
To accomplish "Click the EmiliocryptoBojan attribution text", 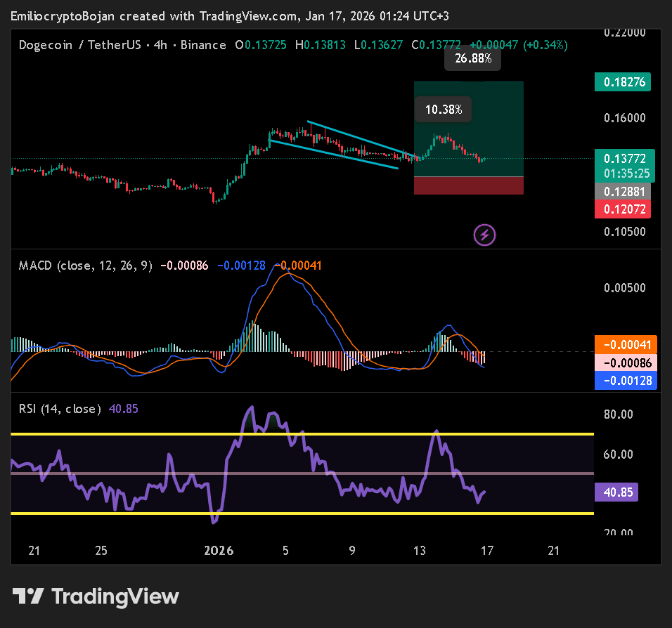I will pos(63,16).
